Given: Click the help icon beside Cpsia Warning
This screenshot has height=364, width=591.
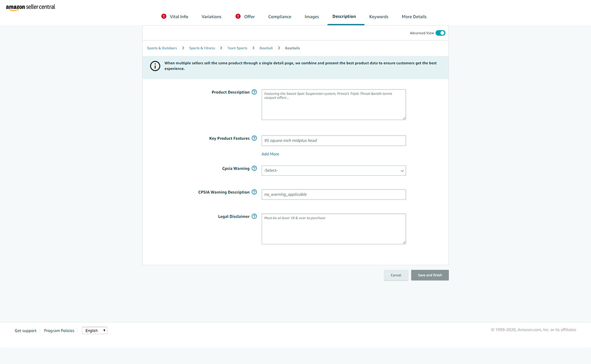Looking at the screenshot, I should (x=254, y=168).
